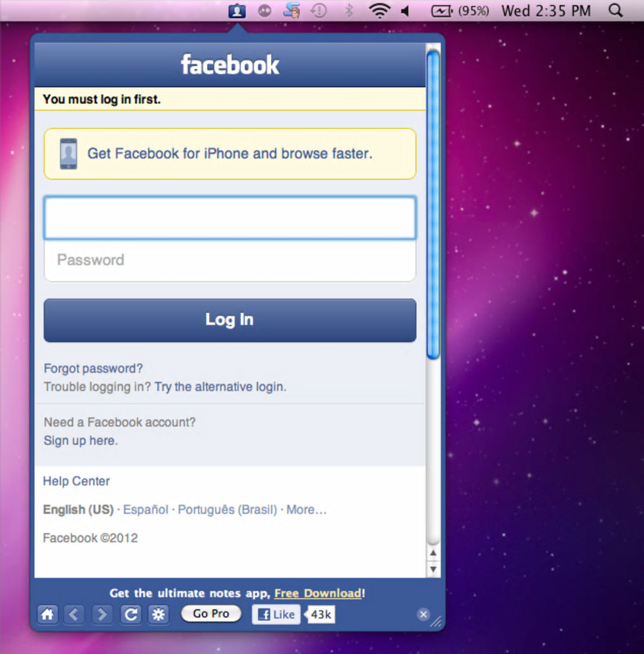
Task: Click the Home icon in bottom toolbar
Action: tap(47, 614)
